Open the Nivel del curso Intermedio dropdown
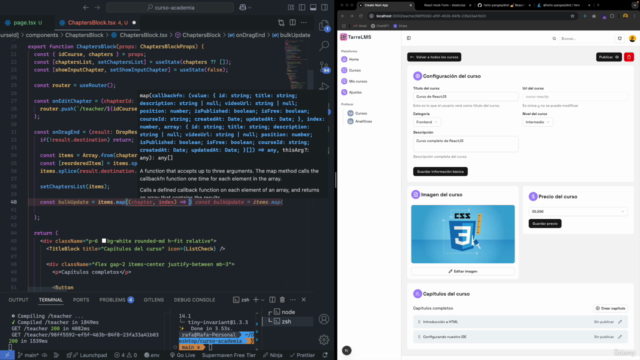This screenshot has height=360, width=640. pos(537,122)
